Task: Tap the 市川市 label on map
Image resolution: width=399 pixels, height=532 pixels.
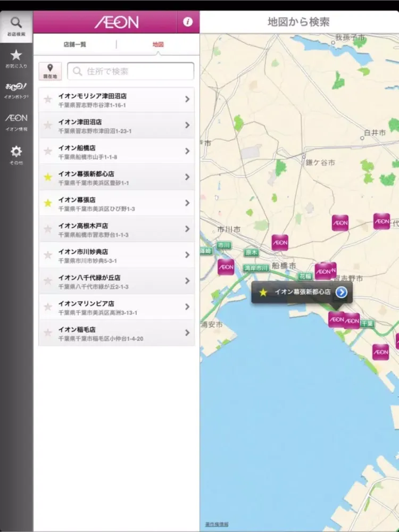Action: 229,229
